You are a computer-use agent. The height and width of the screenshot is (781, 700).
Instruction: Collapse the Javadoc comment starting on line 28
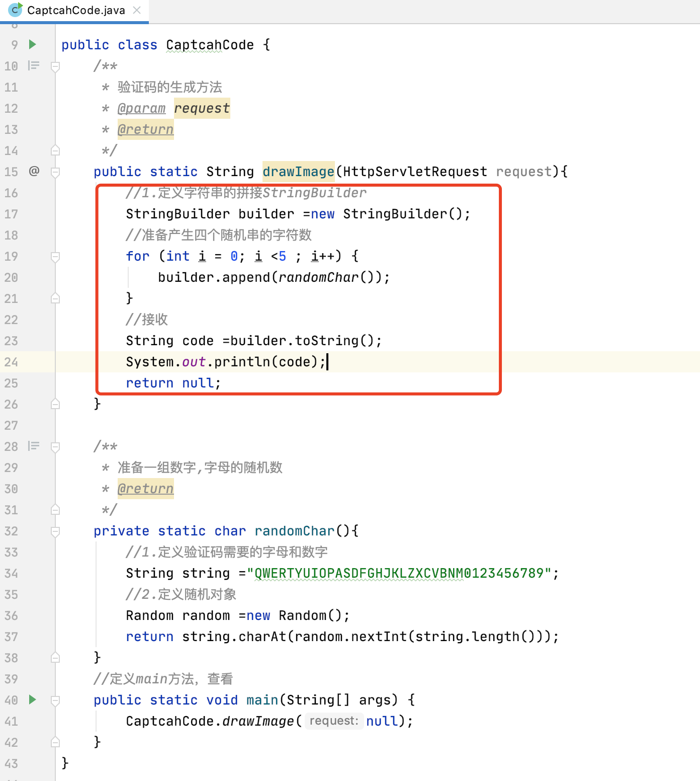55,446
